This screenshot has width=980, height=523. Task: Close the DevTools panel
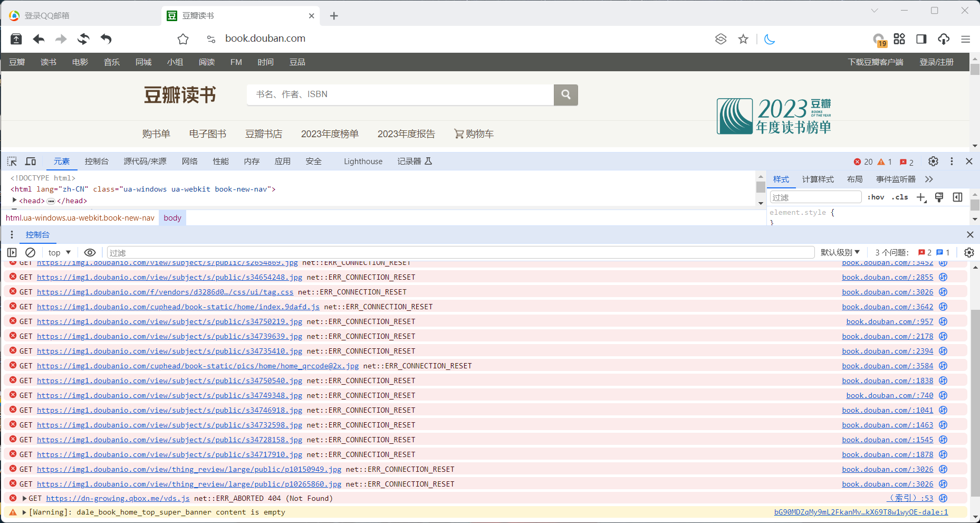(x=969, y=161)
